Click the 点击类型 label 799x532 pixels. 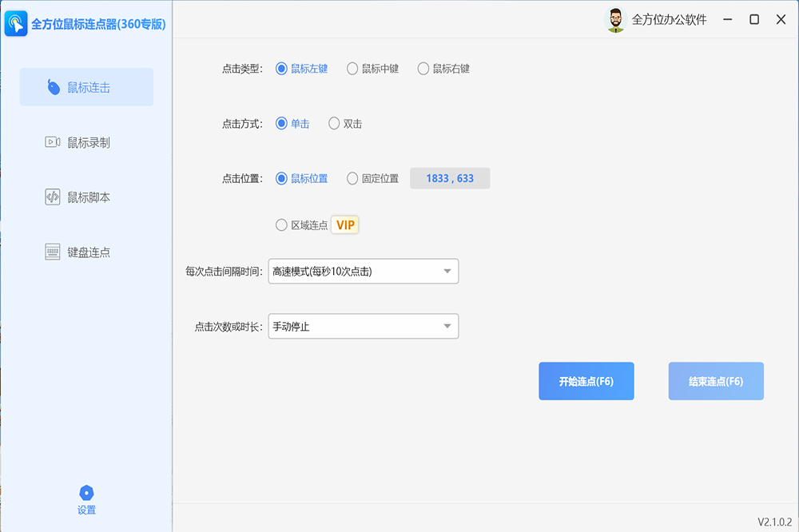click(x=243, y=69)
